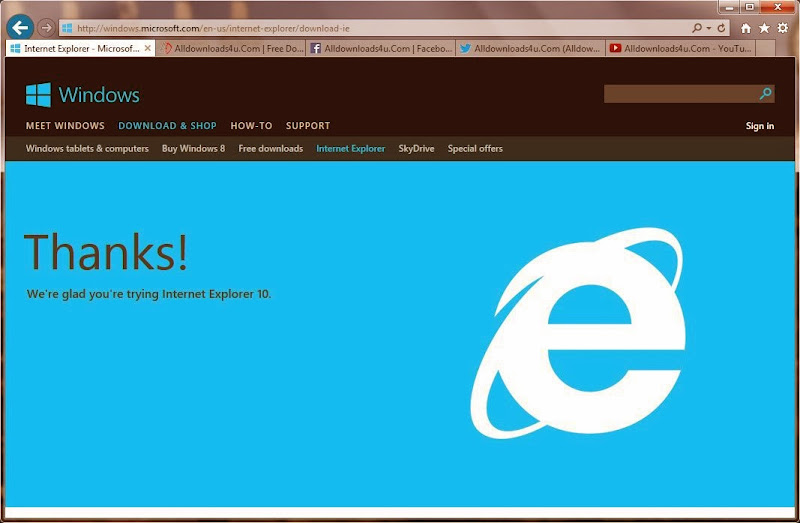
Task: Click 'We're glad you're trying Internet Explorer 10.' text
Action: [x=149, y=294]
